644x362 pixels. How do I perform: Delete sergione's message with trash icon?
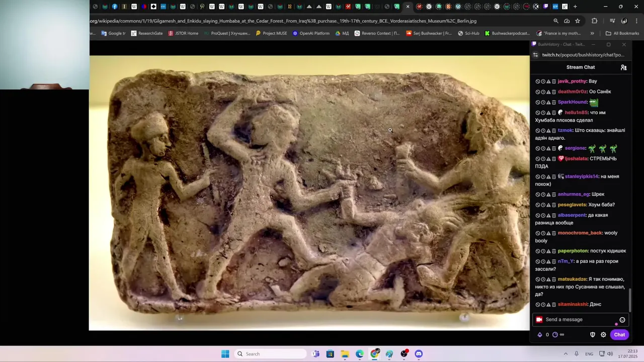click(x=553, y=148)
